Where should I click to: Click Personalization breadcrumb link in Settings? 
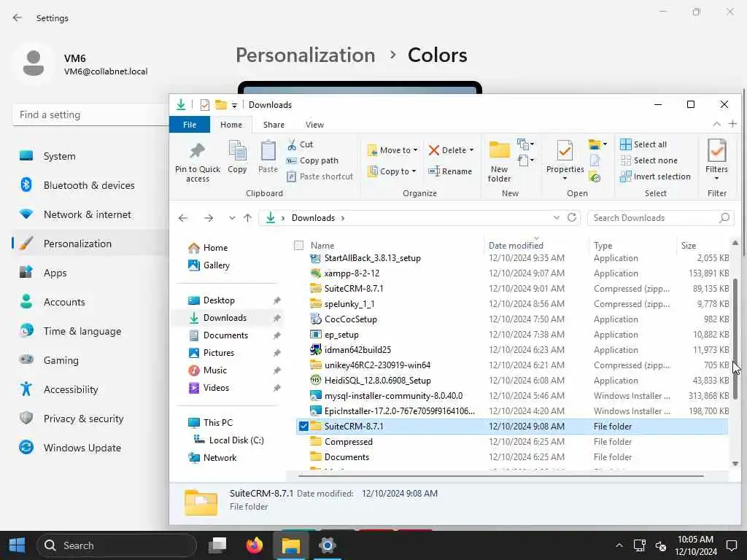306,55
